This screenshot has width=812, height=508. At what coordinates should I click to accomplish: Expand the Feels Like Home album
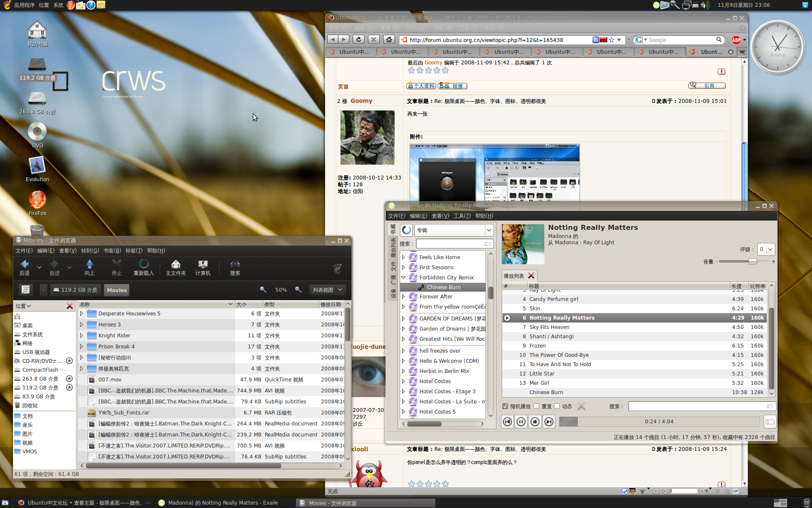tap(403, 257)
